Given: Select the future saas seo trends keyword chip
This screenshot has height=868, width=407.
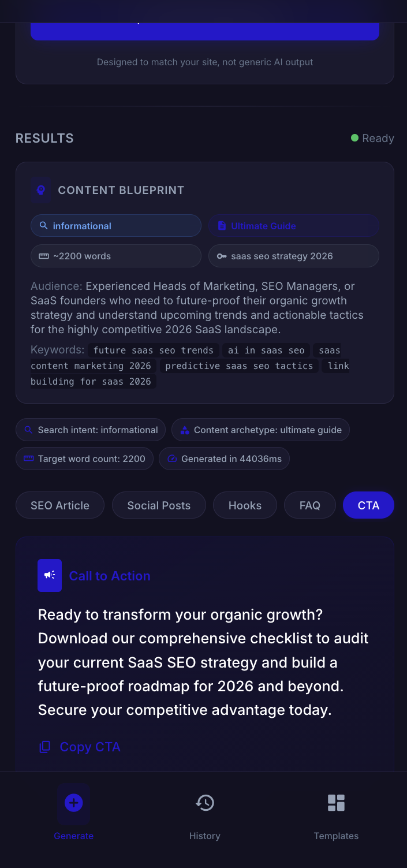Looking at the screenshot, I should [x=153, y=350].
